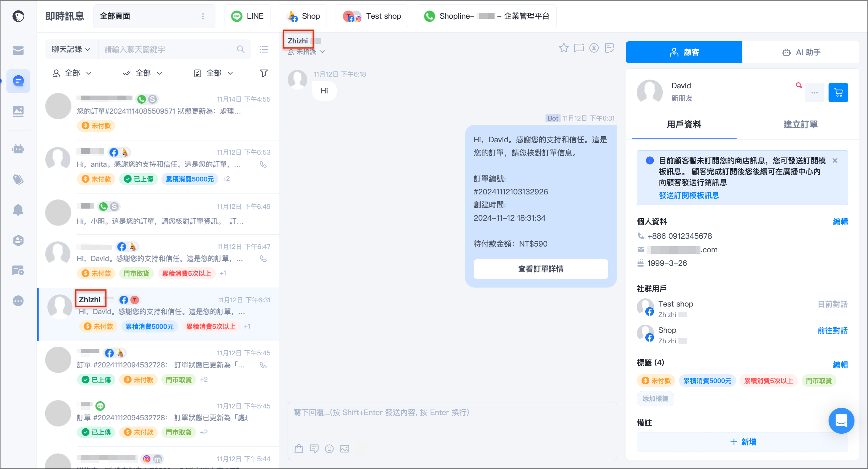Edit 個人資料 via 編輯 link
Image resolution: width=868 pixels, height=469 pixels.
840,221
